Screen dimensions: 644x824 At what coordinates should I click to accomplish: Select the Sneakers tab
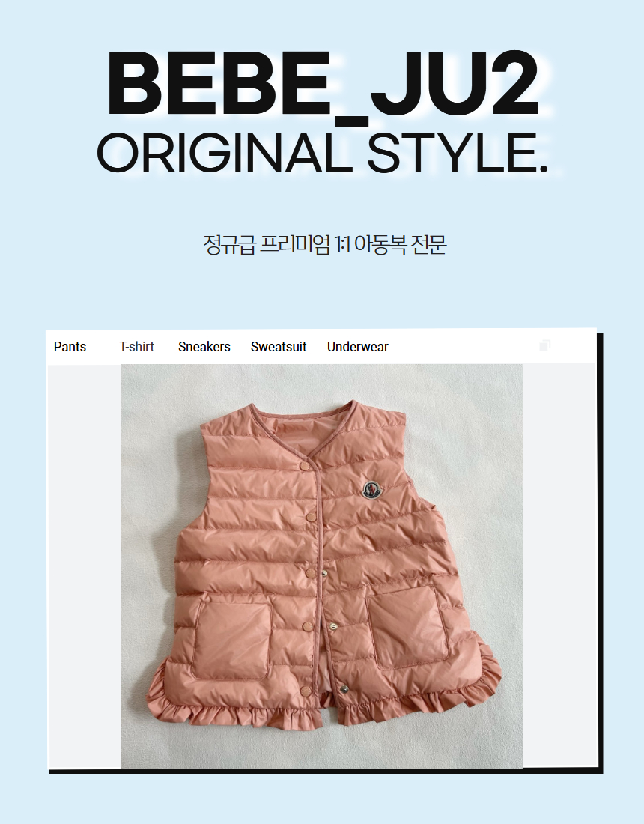tap(204, 347)
